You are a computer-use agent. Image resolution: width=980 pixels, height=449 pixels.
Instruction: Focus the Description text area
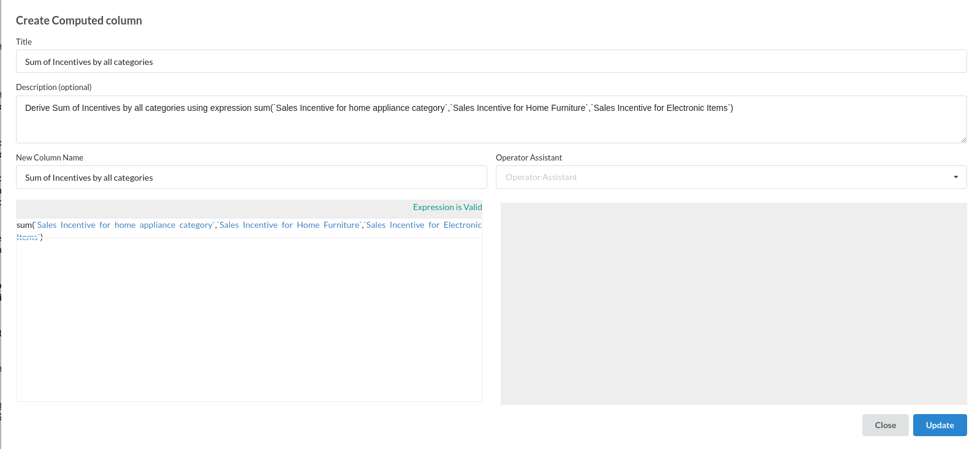(x=490, y=126)
